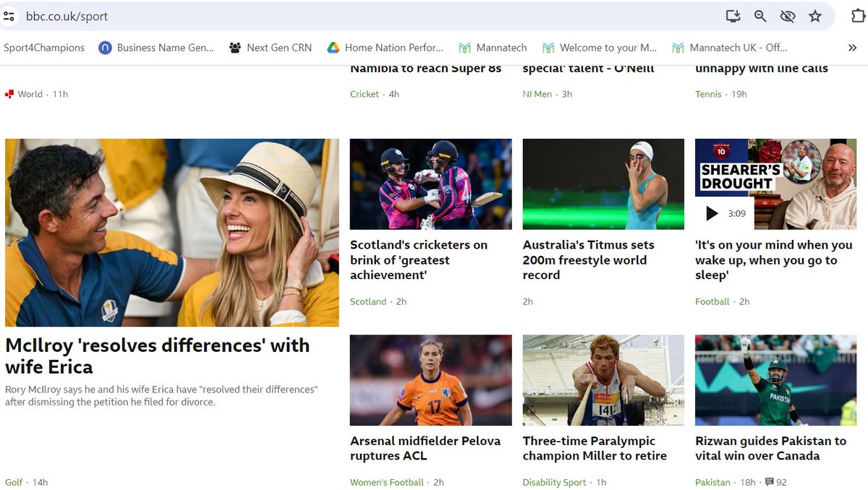Click the McIlroy story summary paragraph
Viewport: 868px width, 490px height.
coord(161,395)
